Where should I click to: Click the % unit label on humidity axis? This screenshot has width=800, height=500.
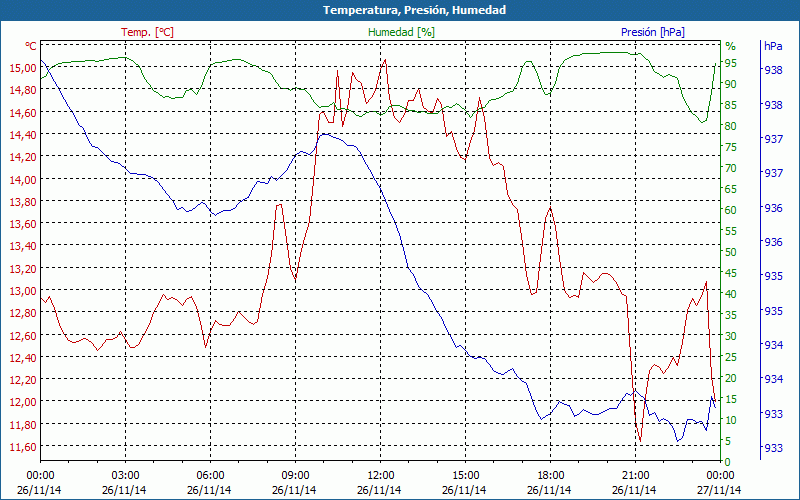click(731, 46)
